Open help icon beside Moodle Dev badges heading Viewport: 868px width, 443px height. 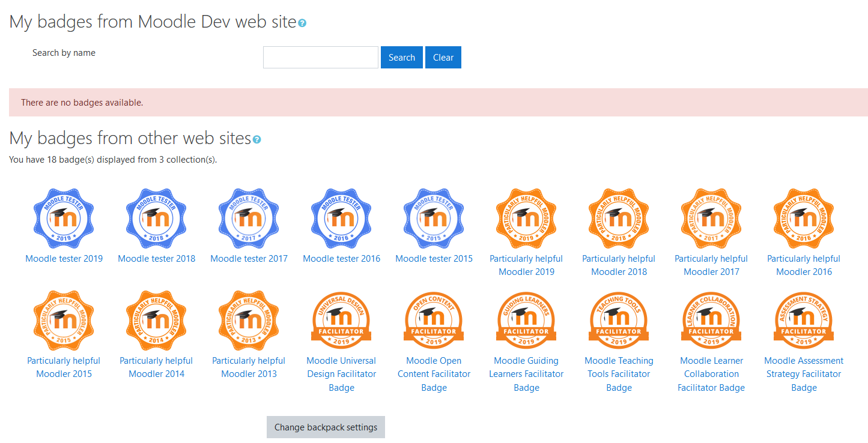point(302,23)
